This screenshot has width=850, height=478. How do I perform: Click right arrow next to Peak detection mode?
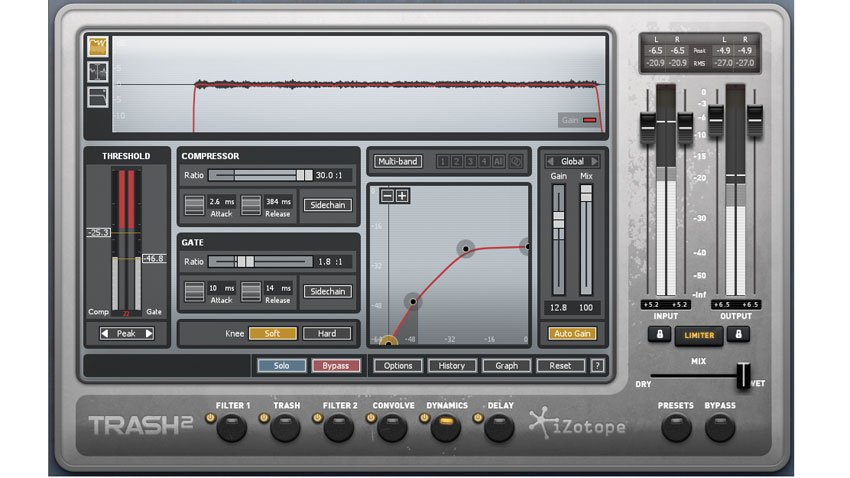coord(149,333)
